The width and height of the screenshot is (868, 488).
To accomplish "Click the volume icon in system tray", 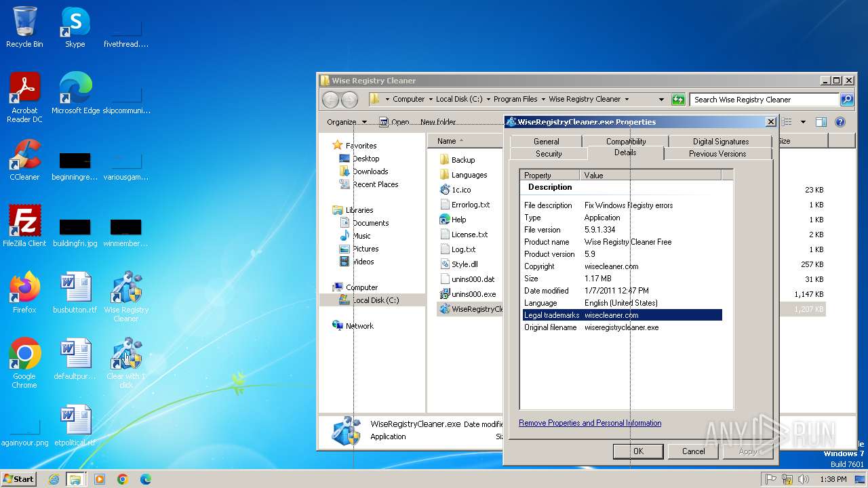I will click(804, 479).
